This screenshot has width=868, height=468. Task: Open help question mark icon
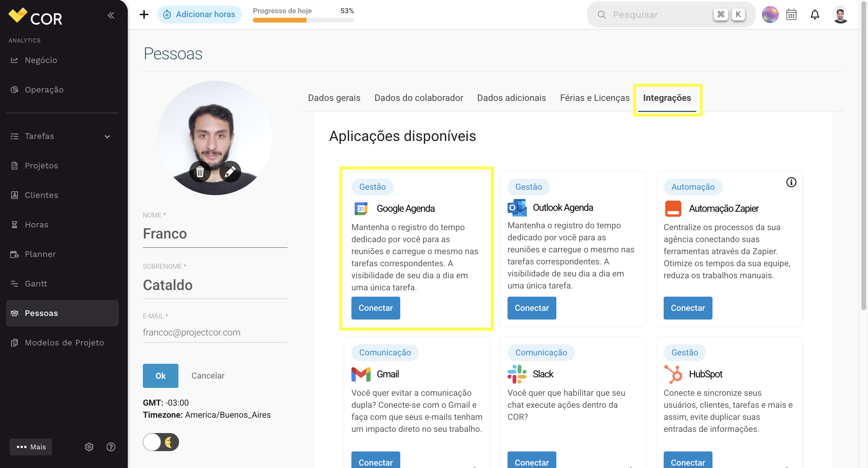(x=111, y=447)
